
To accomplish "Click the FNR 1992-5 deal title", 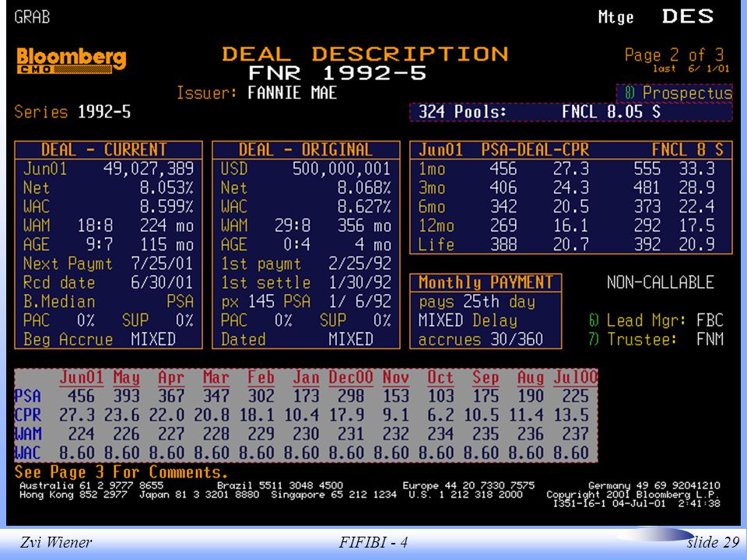I will [337, 73].
